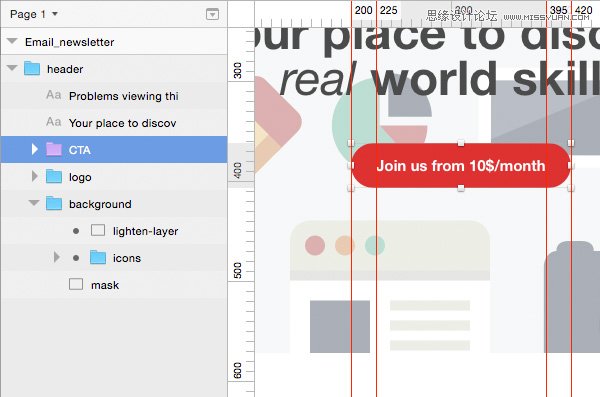Click the mask shape icon

[x=76, y=284]
